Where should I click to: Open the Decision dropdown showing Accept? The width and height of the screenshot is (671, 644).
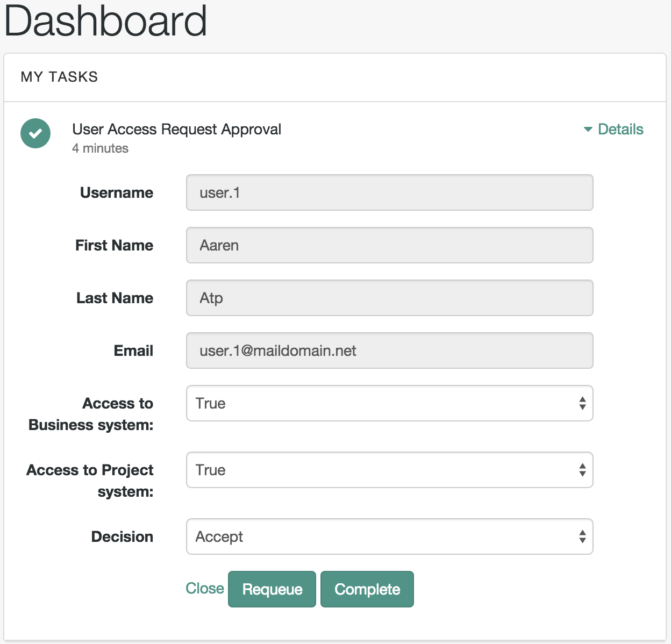click(x=390, y=536)
